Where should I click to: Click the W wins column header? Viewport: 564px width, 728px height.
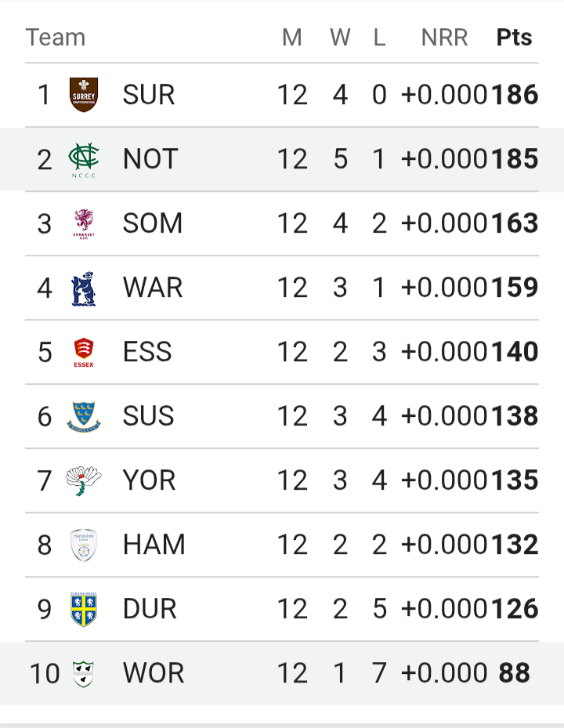click(340, 37)
